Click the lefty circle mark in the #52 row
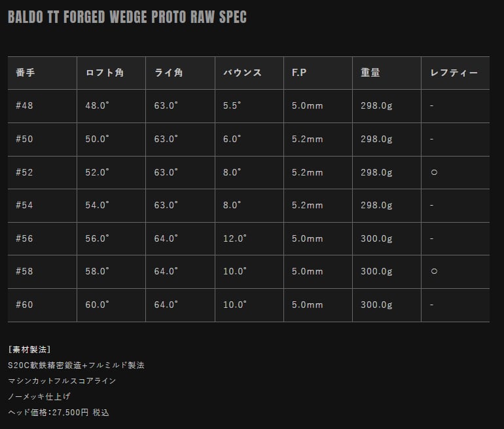Screen dimensions: 504x429 click(x=434, y=172)
